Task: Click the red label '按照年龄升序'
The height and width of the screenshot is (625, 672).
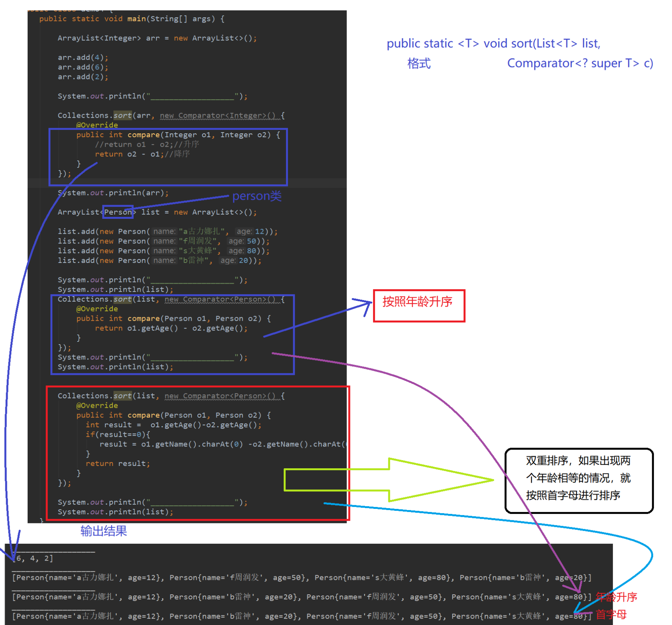Action: (417, 302)
